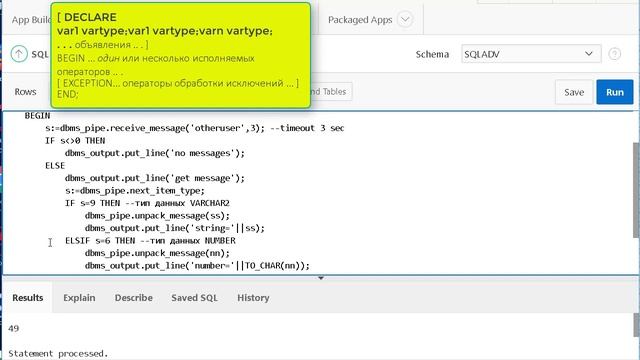Click the Rows label

(x=25, y=92)
